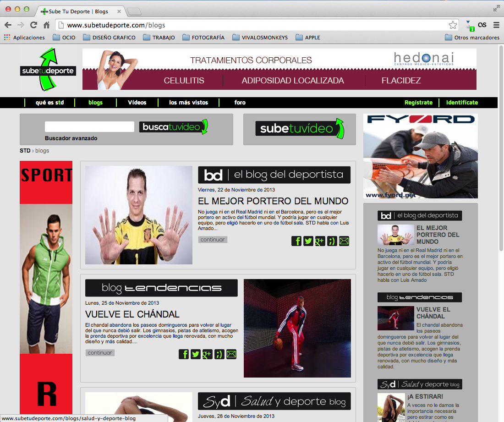Viewport: 504px width, 422px height.
Task: Open 'VUELVE EL CHÁNDAL' main headline
Action: [x=132, y=314]
